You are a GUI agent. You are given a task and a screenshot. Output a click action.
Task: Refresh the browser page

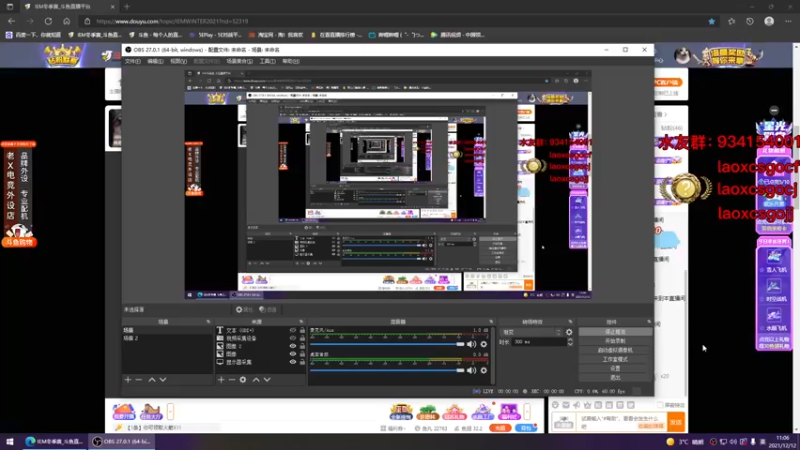(x=48, y=21)
